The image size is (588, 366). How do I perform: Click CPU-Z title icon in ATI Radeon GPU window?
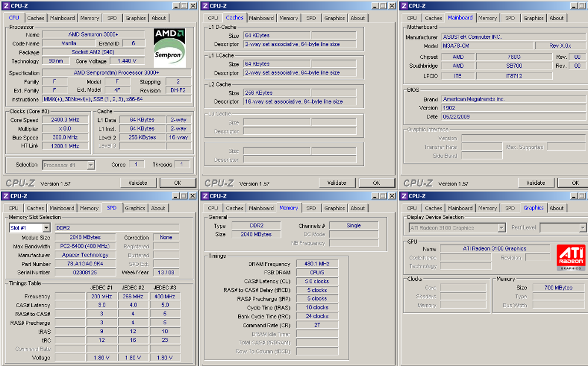tap(404, 195)
